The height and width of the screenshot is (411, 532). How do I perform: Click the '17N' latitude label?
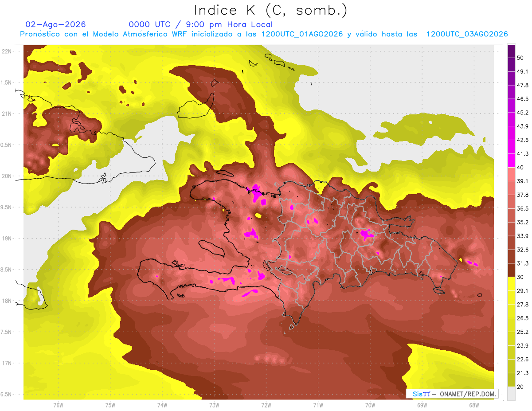coord(7,363)
